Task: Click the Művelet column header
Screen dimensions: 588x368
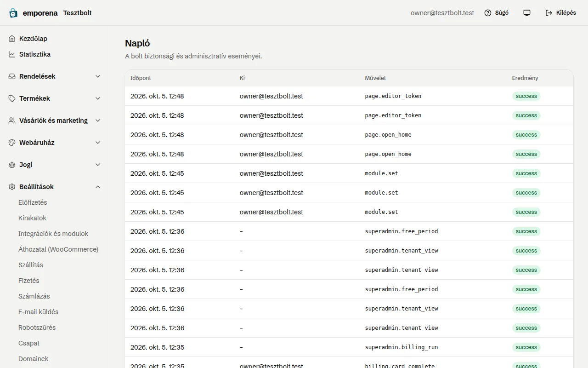Action: tap(375, 78)
